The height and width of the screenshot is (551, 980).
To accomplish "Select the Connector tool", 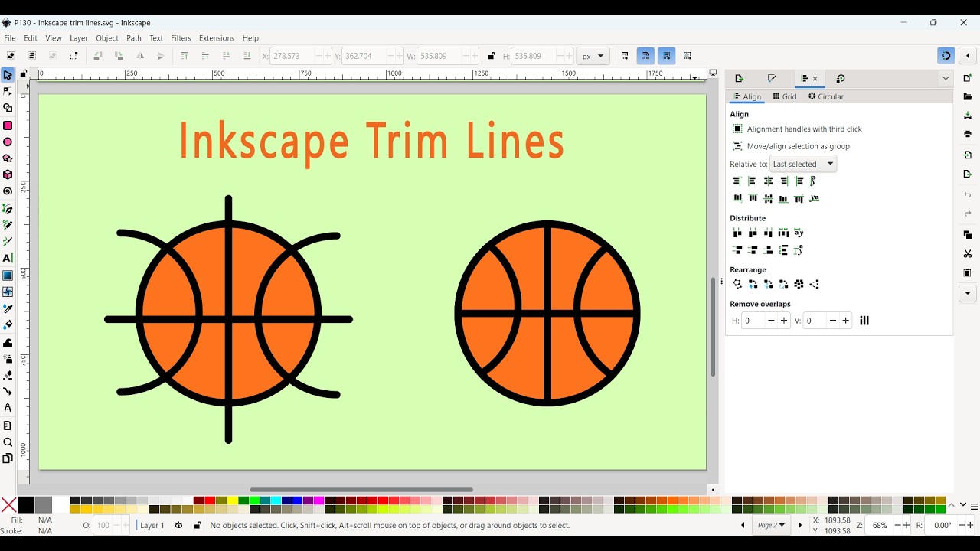I will click(8, 392).
